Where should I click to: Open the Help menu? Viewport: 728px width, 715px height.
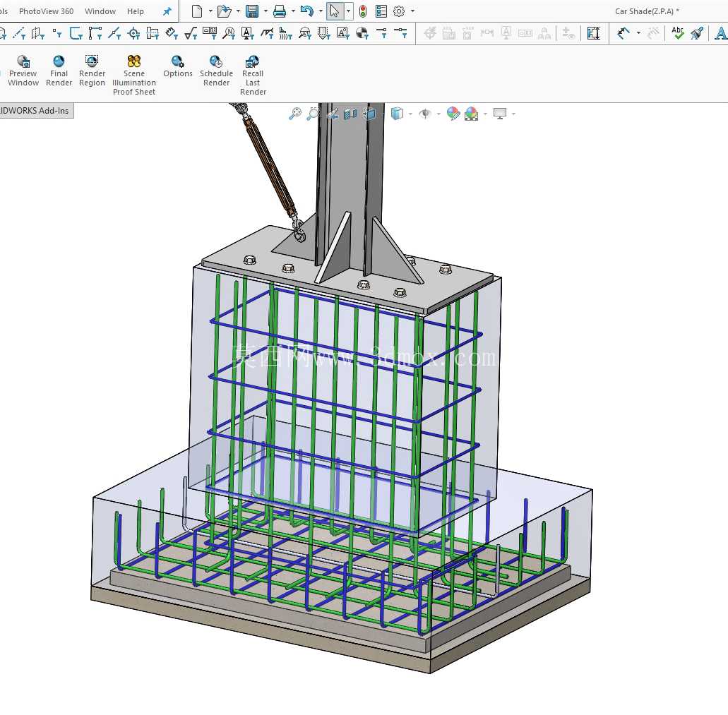pos(135,11)
